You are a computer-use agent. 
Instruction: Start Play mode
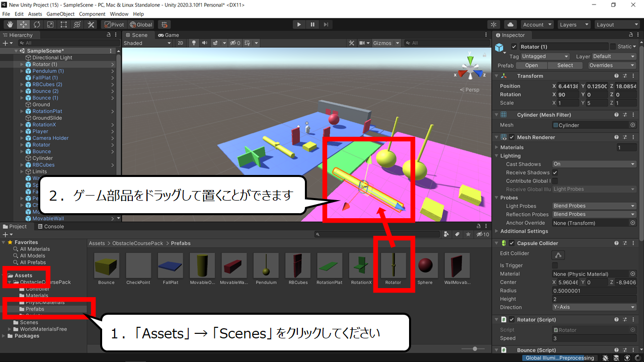coord(299,24)
